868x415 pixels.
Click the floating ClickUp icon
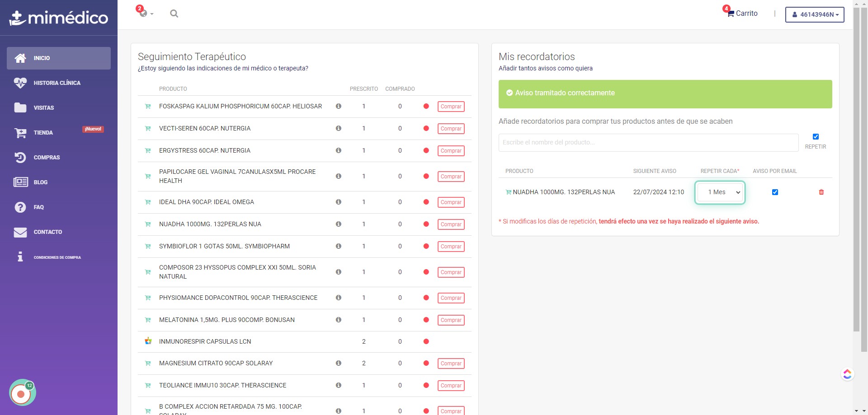pyautogui.click(x=847, y=374)
